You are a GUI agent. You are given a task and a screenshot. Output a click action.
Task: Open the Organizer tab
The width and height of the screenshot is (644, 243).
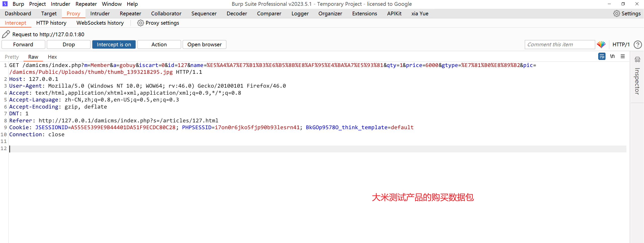330,14
